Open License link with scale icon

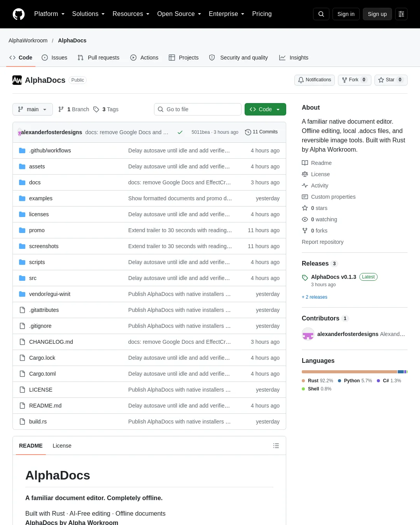316,174
